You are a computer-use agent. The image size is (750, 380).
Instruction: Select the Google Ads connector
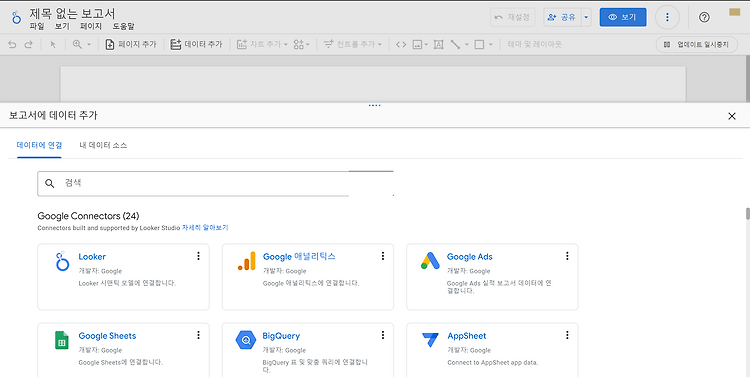point(492,277)
